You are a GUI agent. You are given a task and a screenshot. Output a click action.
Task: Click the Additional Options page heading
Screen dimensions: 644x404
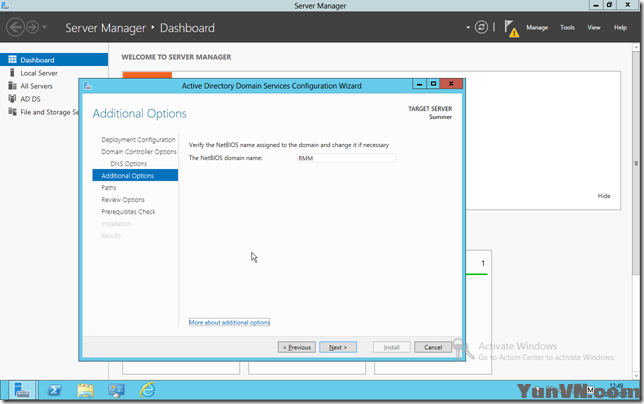pos(139,113)
